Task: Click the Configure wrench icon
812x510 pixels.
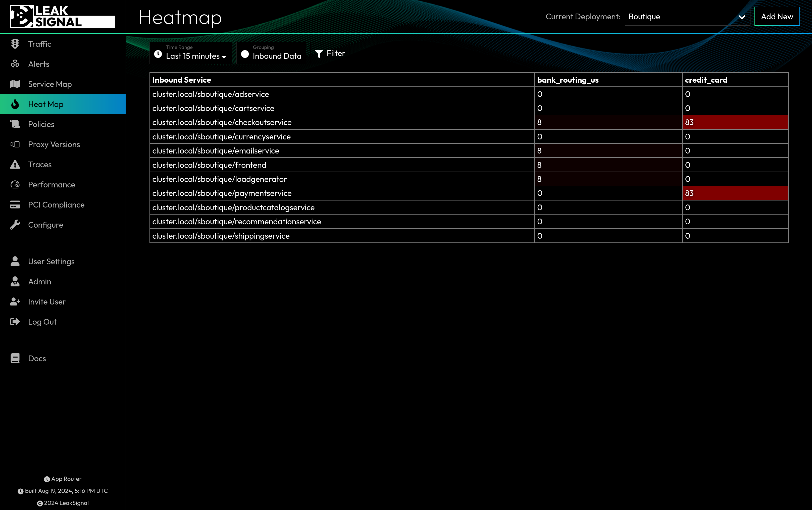Action: pyautogui.click(x=15, y=225)
